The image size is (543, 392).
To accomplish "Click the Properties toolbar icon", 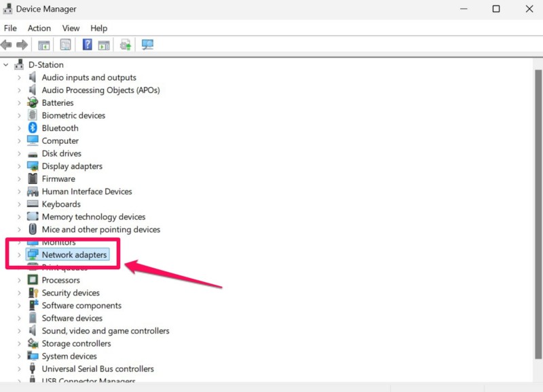I will [x=65, y=45].
